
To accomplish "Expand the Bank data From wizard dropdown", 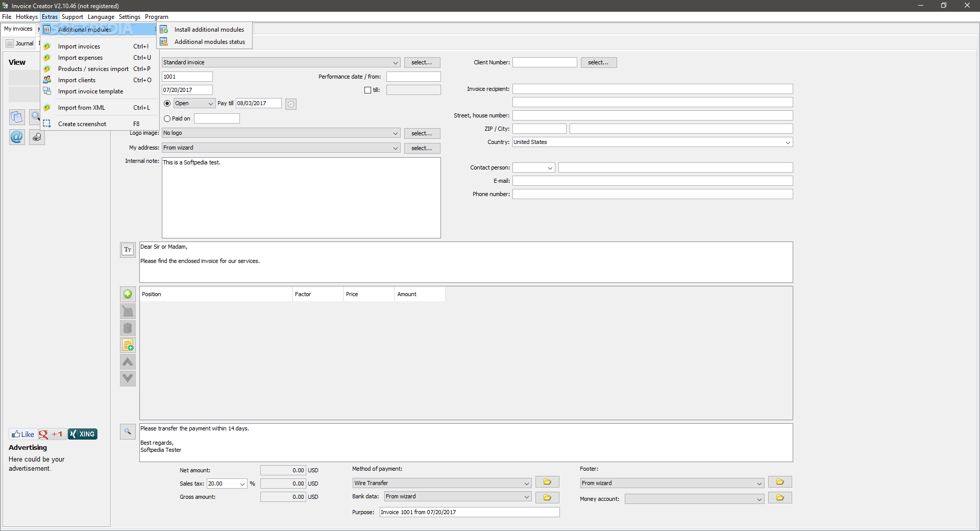I will point(527,497).
